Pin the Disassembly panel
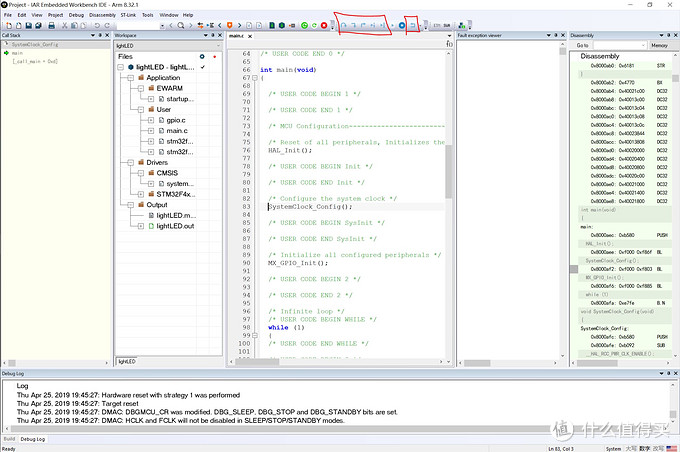Viewport: 680px width, 452px height. coord(668,35)
